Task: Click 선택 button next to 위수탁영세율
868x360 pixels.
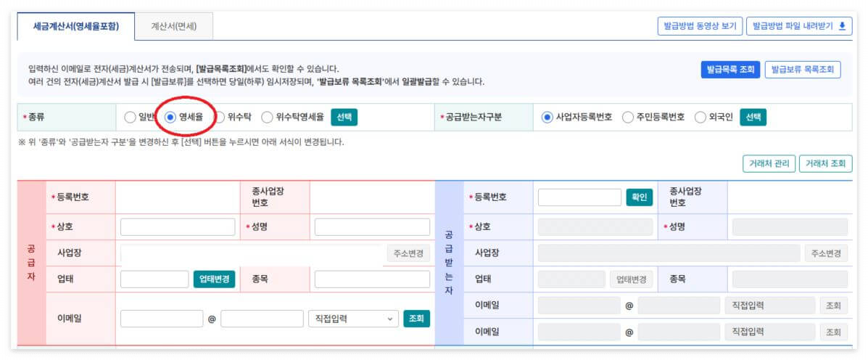Action: (x=344, y=117)
